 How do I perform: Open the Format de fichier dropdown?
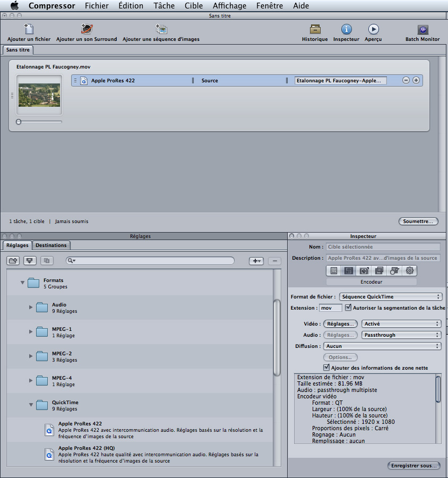click(390, 297)
